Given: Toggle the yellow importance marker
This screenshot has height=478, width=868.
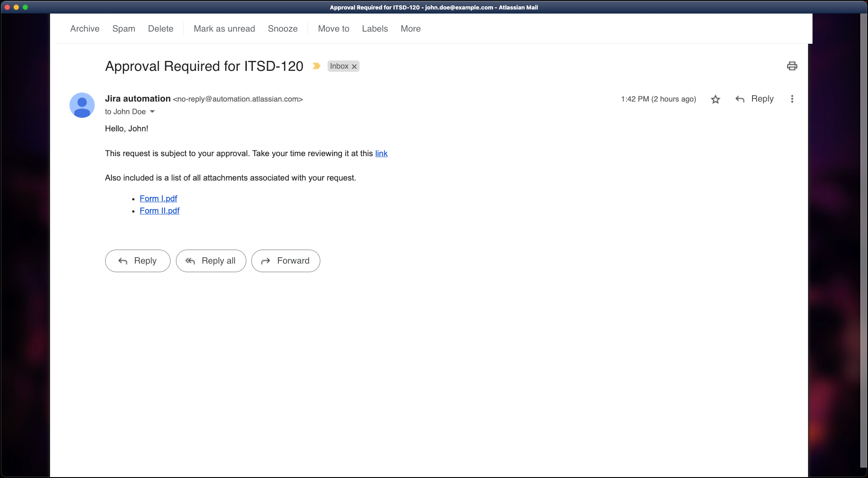Looking at the screenshot, I should [316, 66].
